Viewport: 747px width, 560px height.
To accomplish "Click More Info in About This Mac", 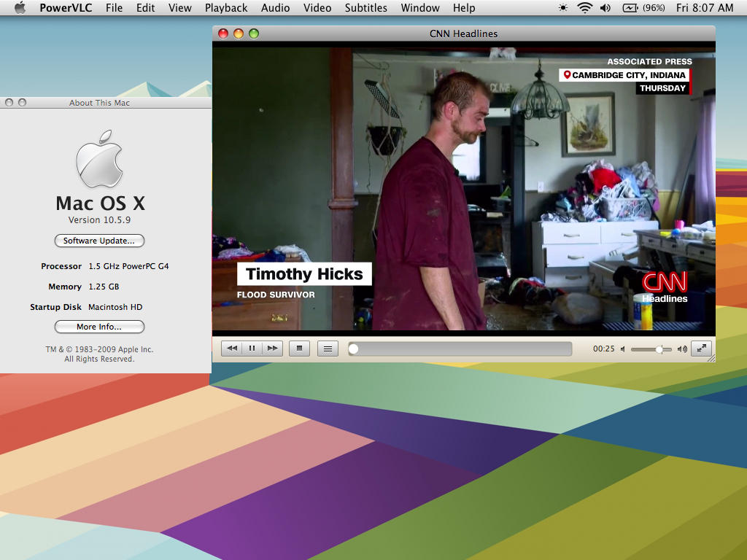I will click(x=99, y=327).
